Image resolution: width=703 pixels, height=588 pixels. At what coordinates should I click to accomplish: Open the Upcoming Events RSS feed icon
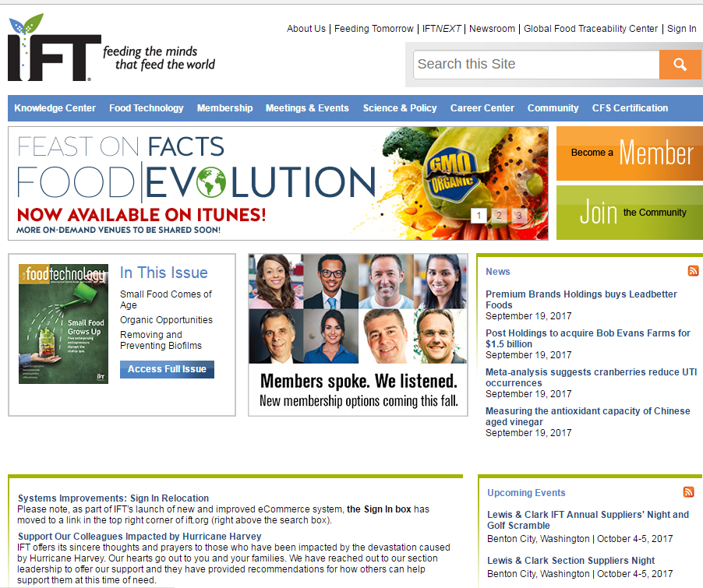(689, 491)
